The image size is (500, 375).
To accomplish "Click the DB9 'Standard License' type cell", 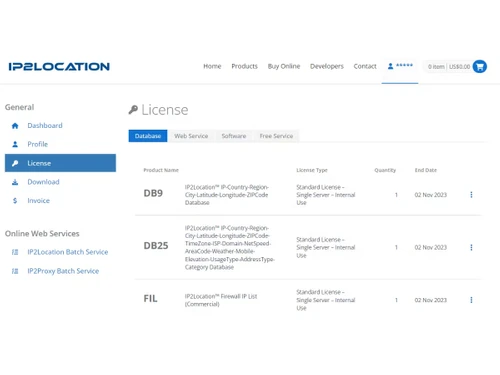I will click(x=326, y=195).
